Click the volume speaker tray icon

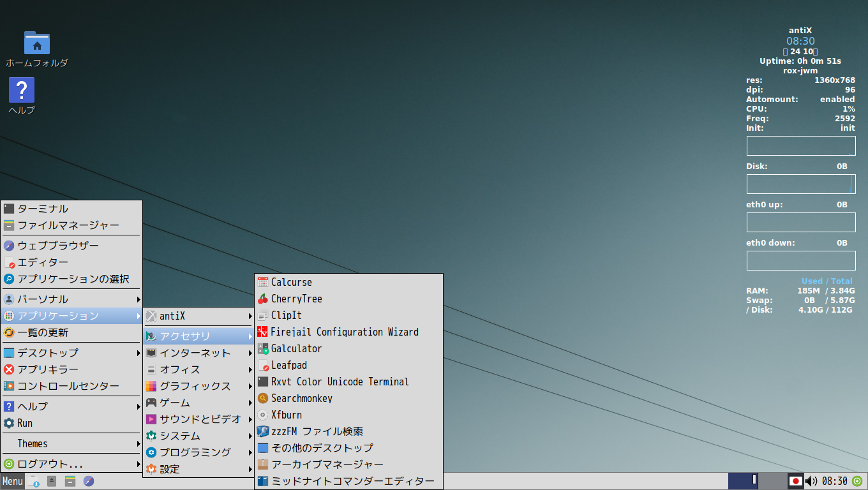pyautogui.click(x=811, y=481)
